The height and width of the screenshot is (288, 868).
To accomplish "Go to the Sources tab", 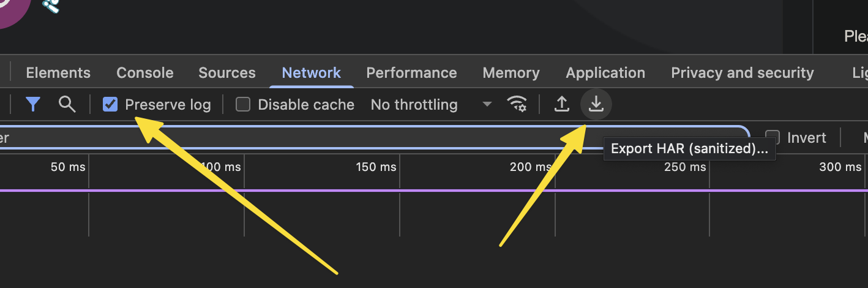I will tap(227, 73).
